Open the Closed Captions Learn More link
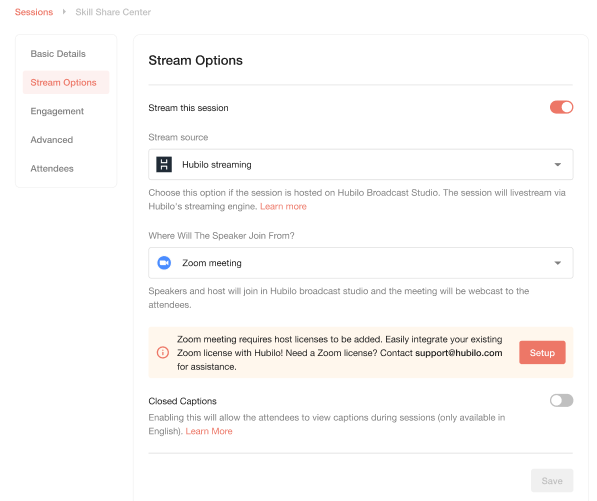The width and height of the screenshot is (597, 501). [x=209, y=431]
